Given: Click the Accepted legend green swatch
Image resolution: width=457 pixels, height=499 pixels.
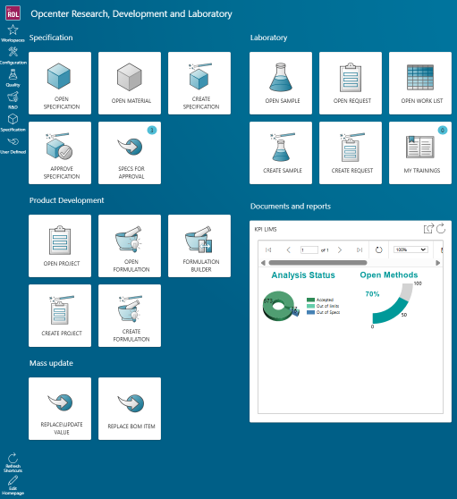Looking at the screenshot, I should pyautogui.click(x=311, y=300).
